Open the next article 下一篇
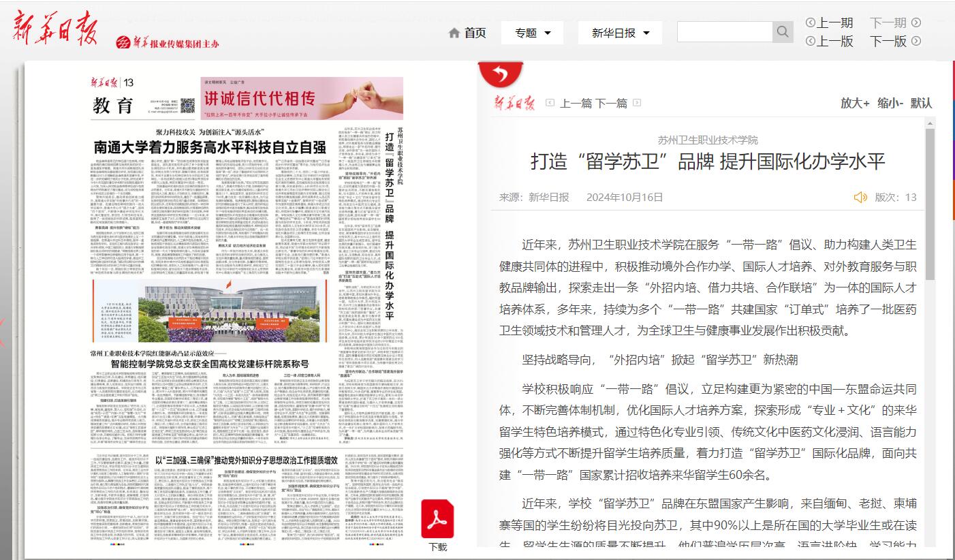 coord(612,104)
